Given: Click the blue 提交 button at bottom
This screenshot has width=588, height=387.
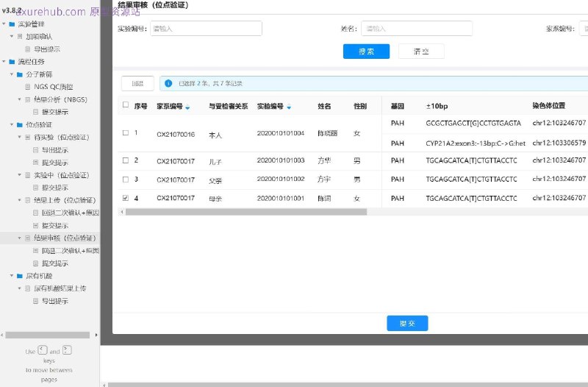Looking at the screenshot, I should pos(407,323).
